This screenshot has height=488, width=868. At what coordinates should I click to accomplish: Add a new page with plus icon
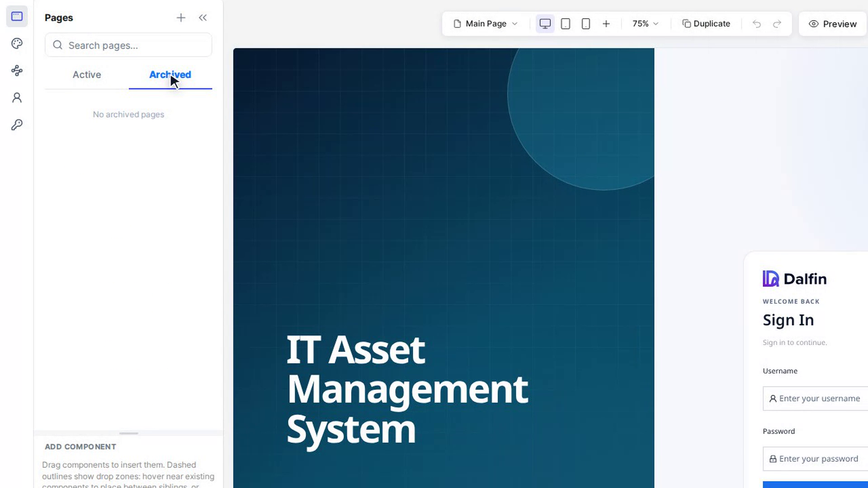click(x=181, y=18)
